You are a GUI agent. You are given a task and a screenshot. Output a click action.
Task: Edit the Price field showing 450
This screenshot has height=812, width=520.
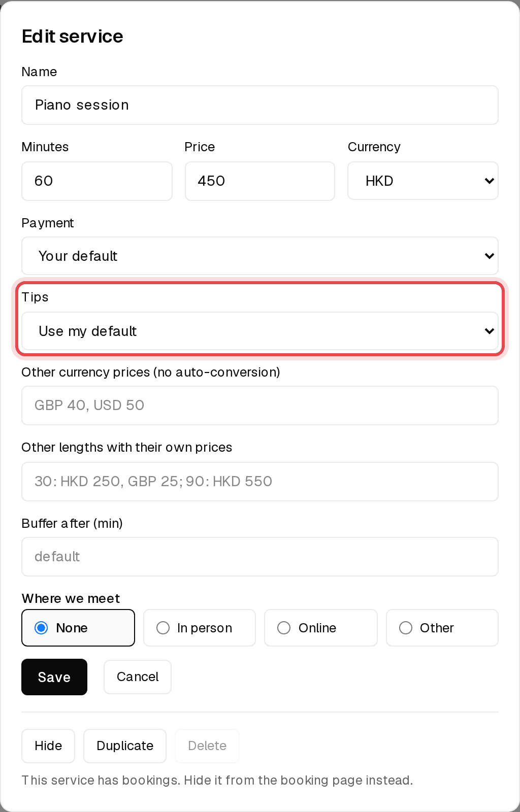click(x=260, y=181)
